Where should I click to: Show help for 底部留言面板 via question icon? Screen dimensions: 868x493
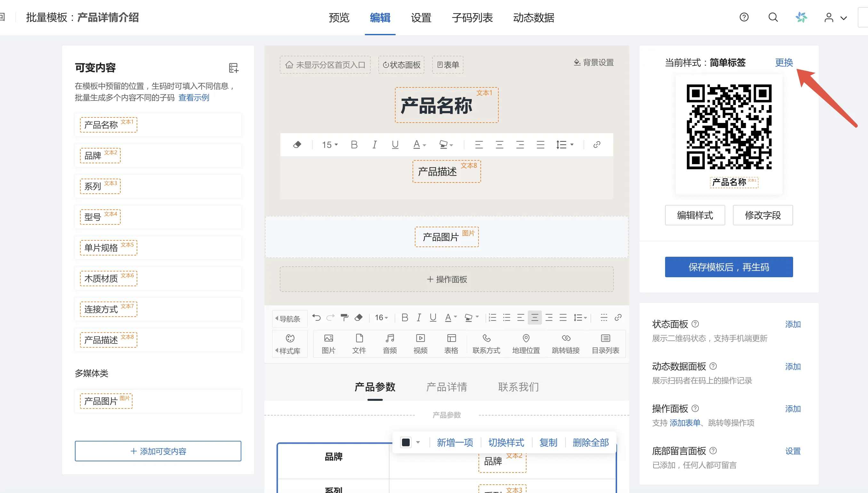pos(713,451)
